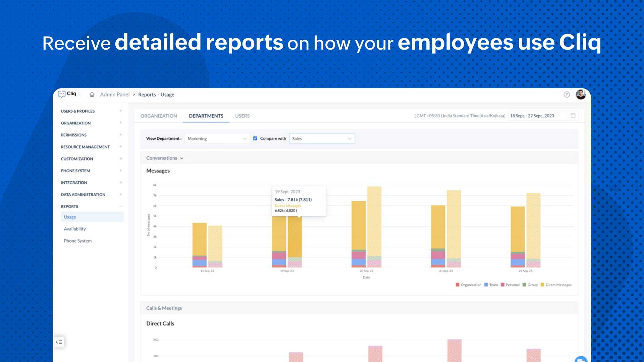Open the Phone System report link
Image resolution: width=644 pixels, height=362 pixels.
click(77, 241)
